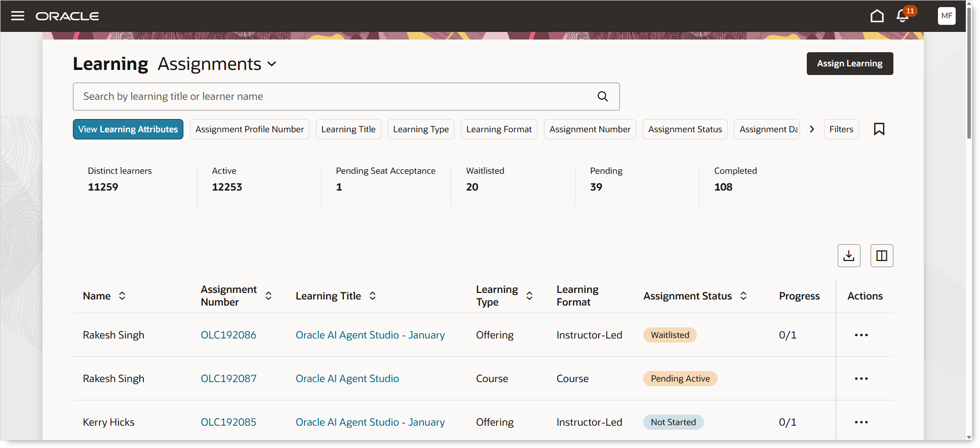This screenshot has width=980, height=448.
Task: Click the Active count 12253
Action: [227, 187]
